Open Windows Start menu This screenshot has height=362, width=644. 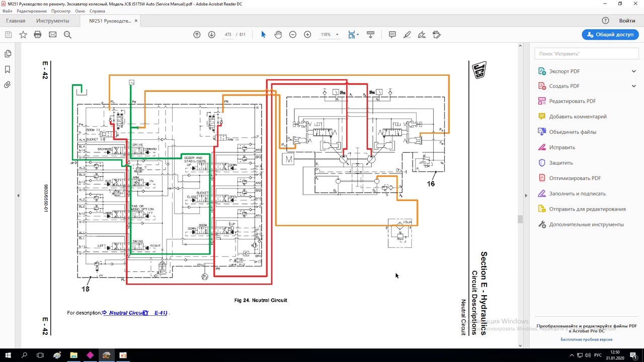[8, 355]
